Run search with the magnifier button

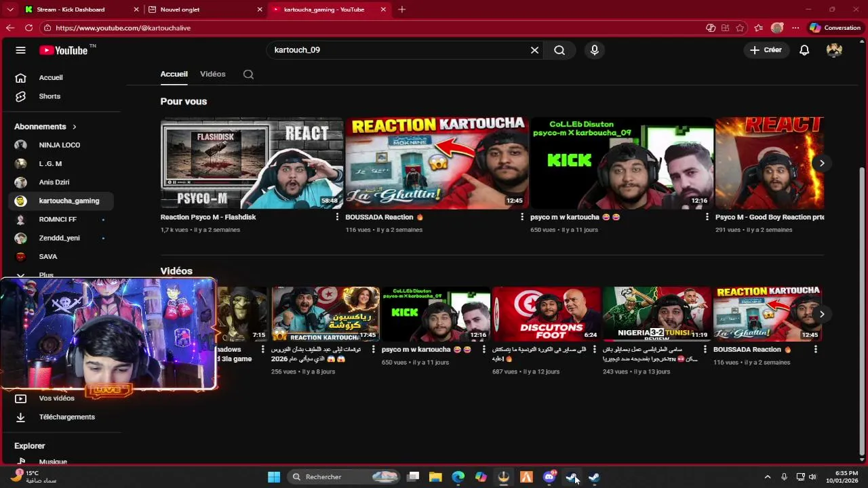pos(559,50)
